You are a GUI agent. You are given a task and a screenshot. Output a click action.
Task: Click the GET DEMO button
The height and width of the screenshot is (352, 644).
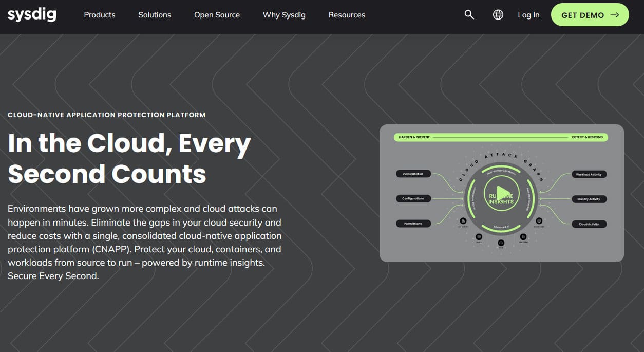[590, 15]
